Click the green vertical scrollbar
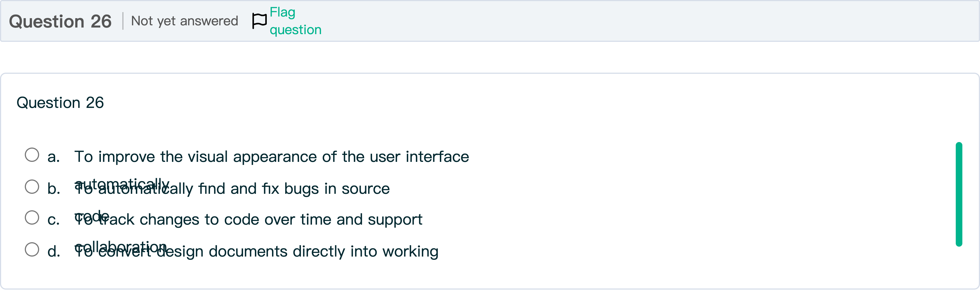The width and height of the screenshot is (980, 305). coord(959,194)
